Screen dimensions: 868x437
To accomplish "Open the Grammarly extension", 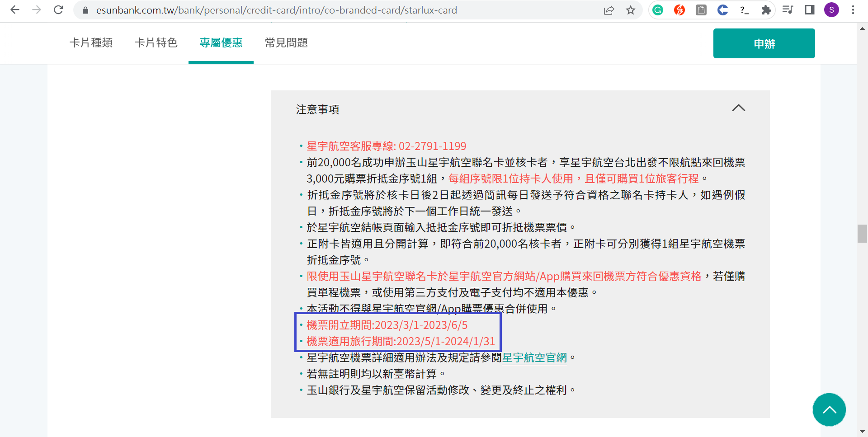I will (x=658, y=10).
